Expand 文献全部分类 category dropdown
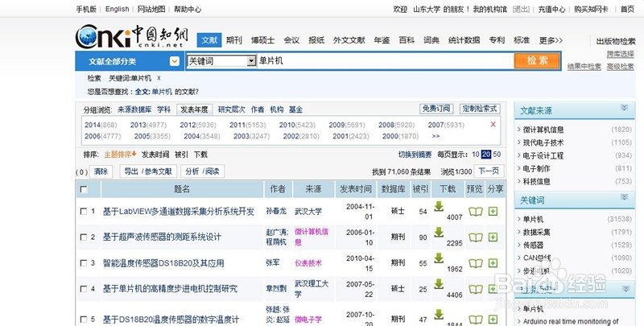The image size is (644, 326). tap(175, 62)
